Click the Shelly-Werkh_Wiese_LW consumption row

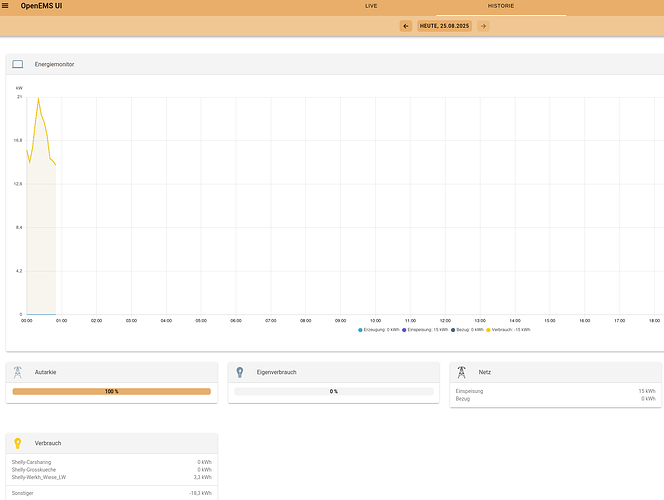[x=112, y=478]
